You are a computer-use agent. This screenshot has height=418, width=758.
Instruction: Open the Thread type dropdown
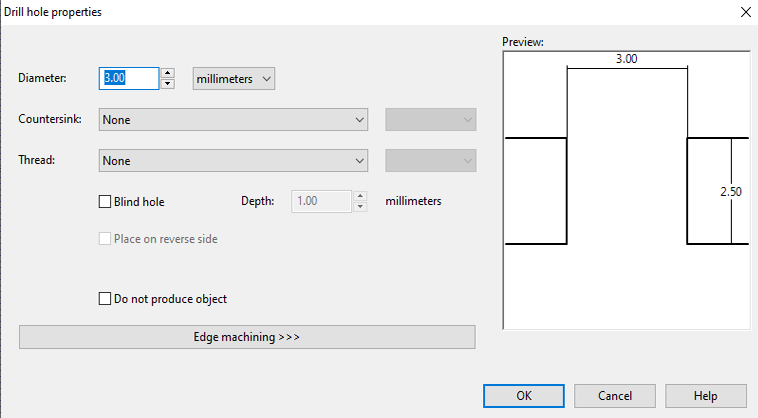235,160
